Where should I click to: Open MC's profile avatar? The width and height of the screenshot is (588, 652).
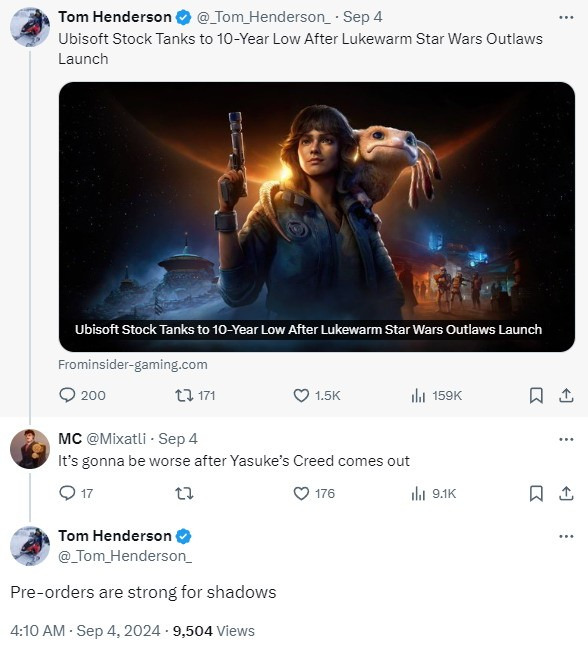[30, 449]
